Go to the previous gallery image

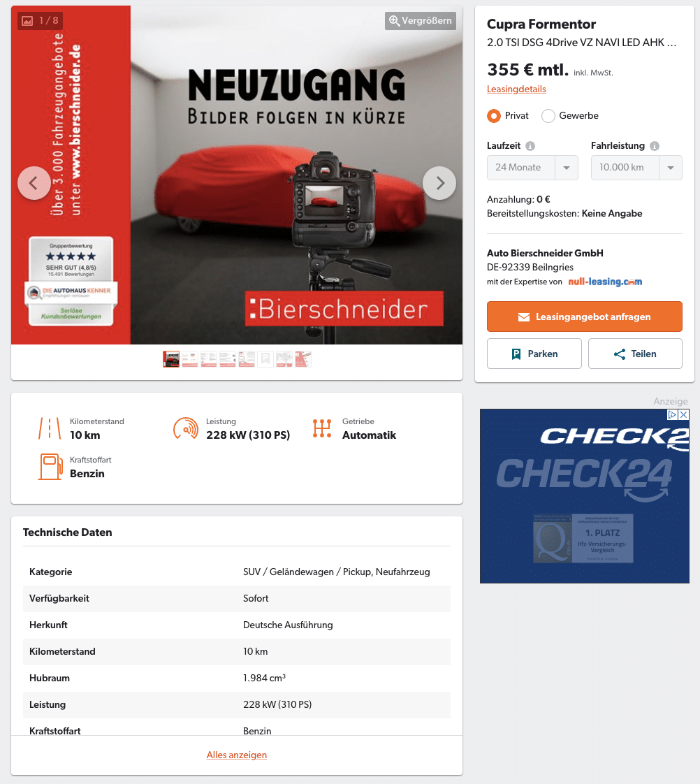[x=34, y=183]
